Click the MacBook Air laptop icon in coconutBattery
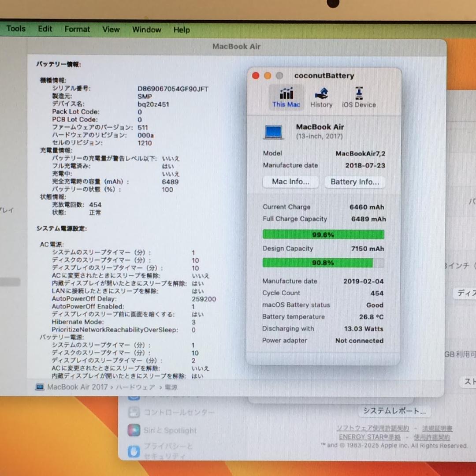 coord(274,132)
